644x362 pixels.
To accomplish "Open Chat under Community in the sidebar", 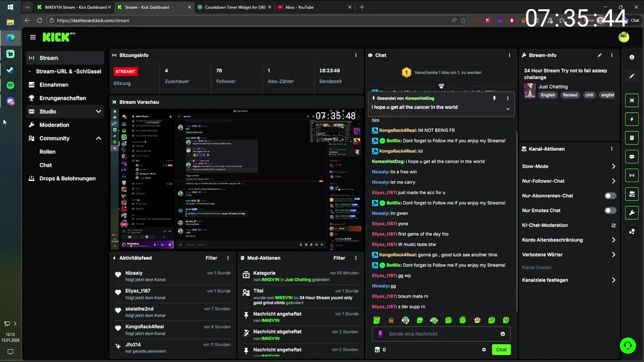I will pyautogui.click(x=46, y=165).
